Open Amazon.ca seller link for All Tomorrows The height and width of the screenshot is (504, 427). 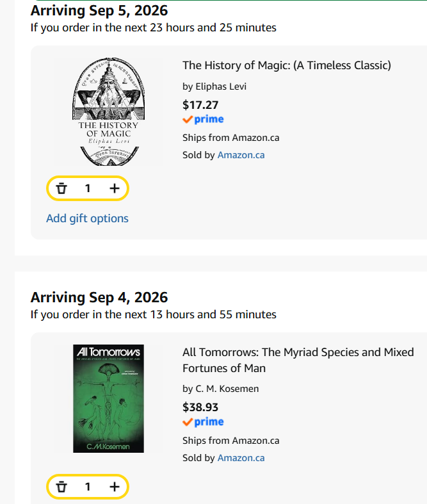tap(241, 458)
